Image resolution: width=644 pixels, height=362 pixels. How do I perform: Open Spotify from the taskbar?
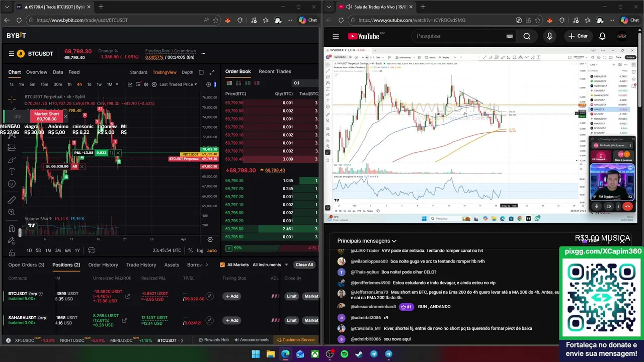click(x=344, y=354)
